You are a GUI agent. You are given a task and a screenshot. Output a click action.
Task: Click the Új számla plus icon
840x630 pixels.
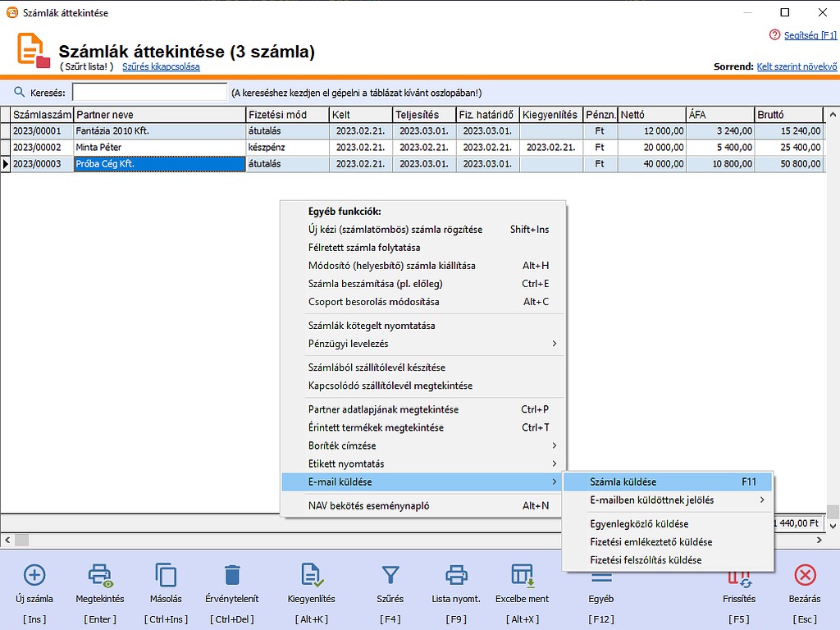34,575
